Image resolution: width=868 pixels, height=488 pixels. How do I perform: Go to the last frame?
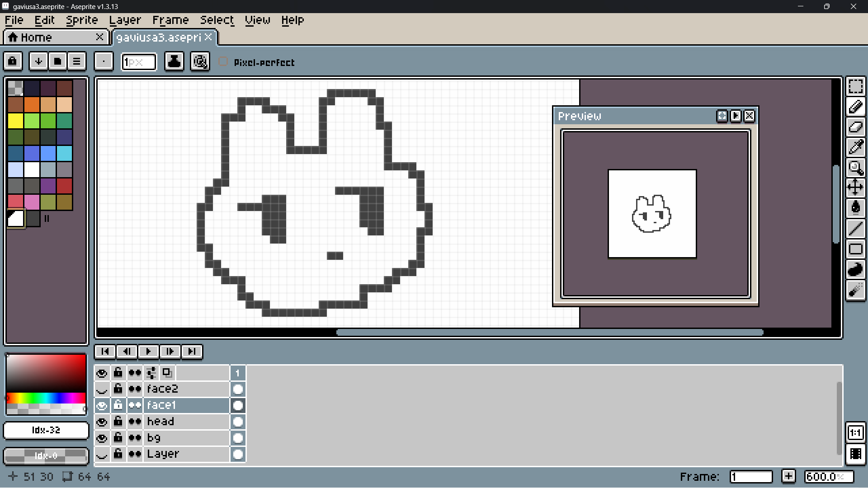pyautogui.click(x=192, y=351)
